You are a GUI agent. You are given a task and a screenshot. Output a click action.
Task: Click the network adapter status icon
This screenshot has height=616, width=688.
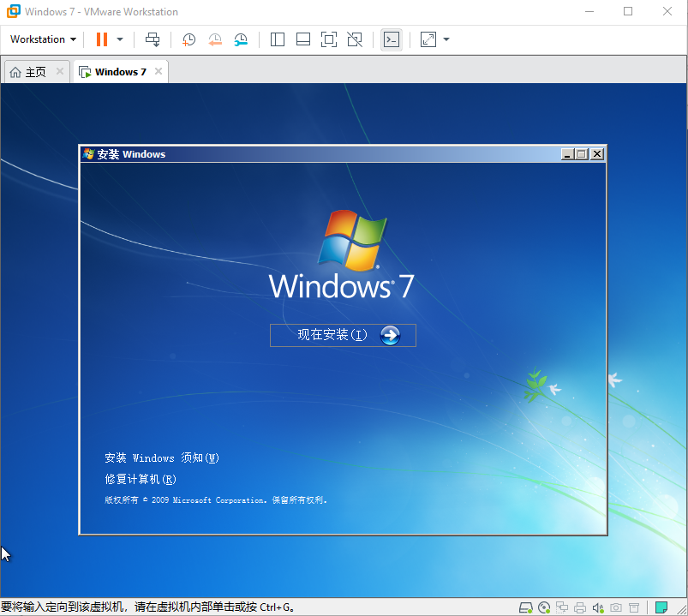(x=562, y=607)
